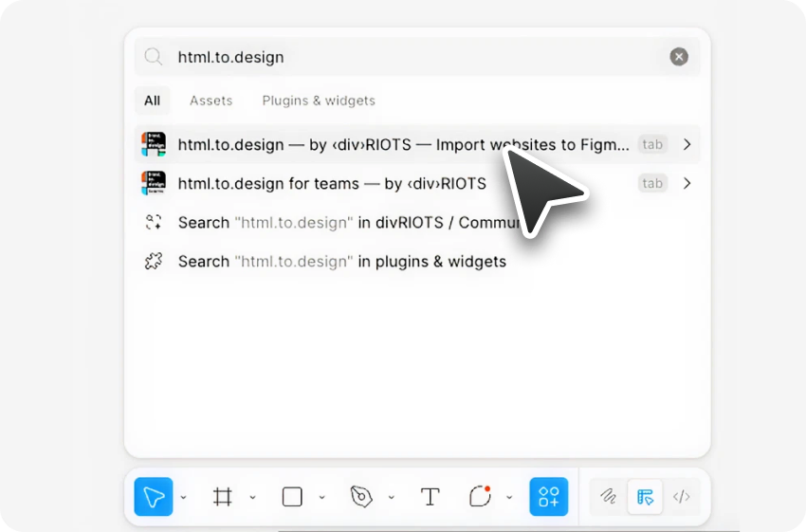
Task: Clear the search field with X button
Action: [679, 57]
